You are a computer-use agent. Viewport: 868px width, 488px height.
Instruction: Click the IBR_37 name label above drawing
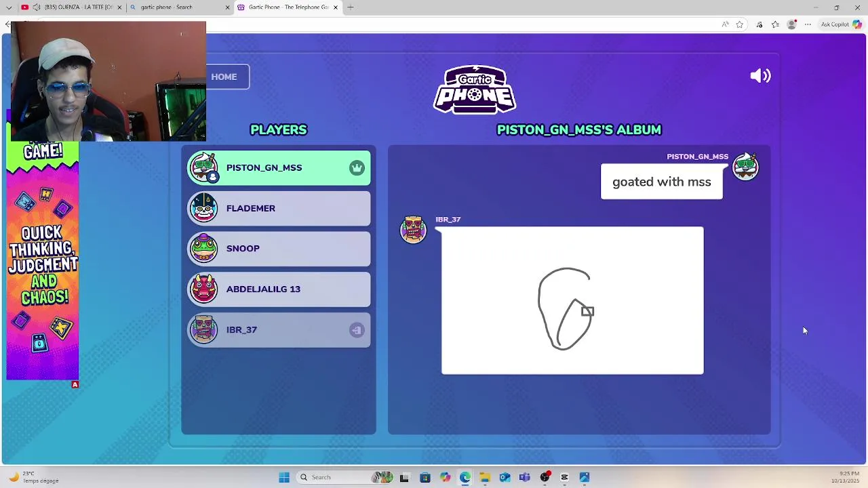(x=448, y=220)
